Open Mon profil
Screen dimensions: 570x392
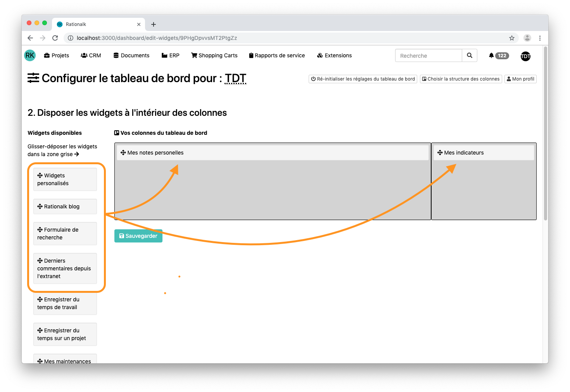(520, 79)
